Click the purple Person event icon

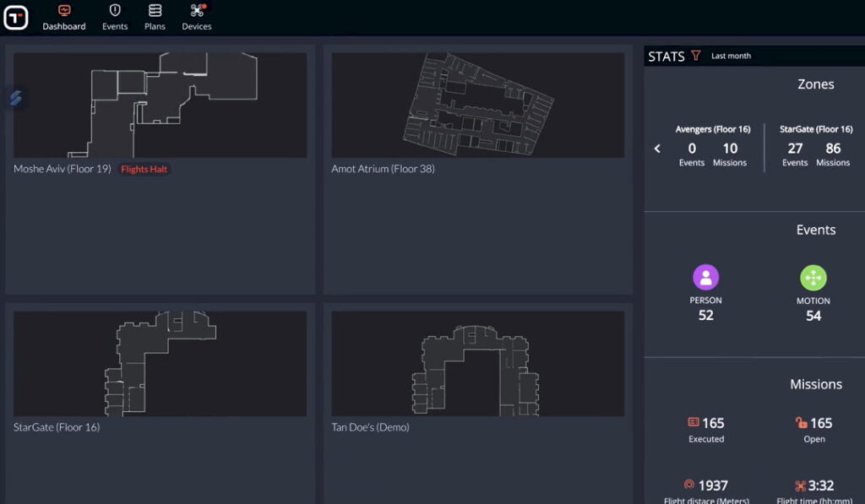705,277
